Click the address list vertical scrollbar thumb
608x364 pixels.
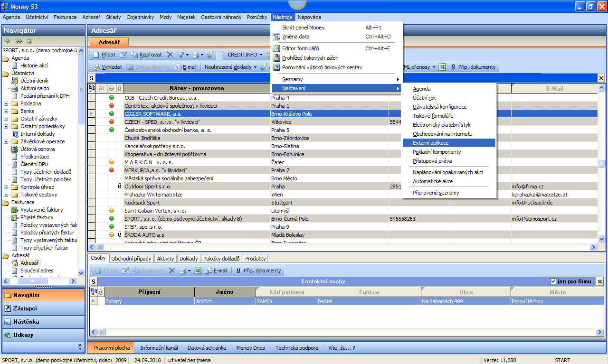601,163
